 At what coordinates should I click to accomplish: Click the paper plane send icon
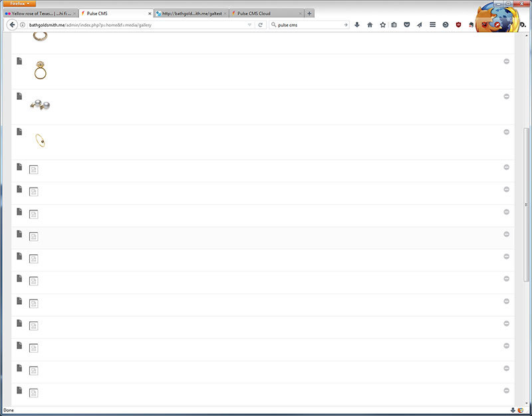point(420,25)
